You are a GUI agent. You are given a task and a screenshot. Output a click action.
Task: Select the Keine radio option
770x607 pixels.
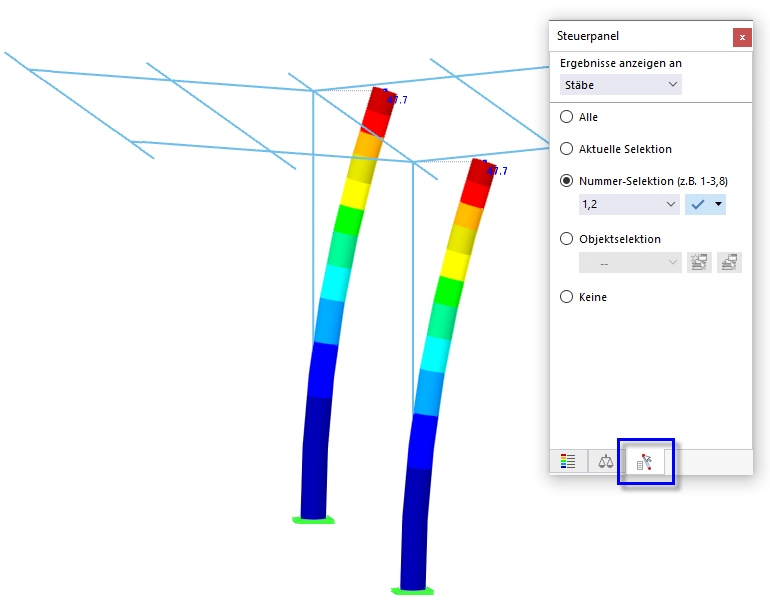tap(566, 297)
